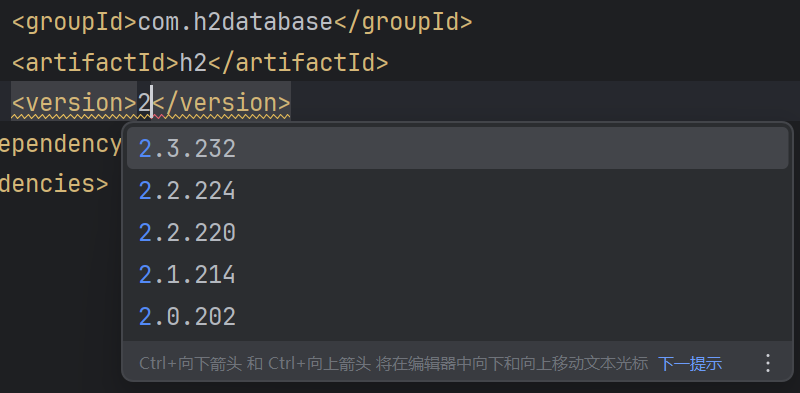
Task: Click the opening groupId tag
Action: tap(74, 22)
